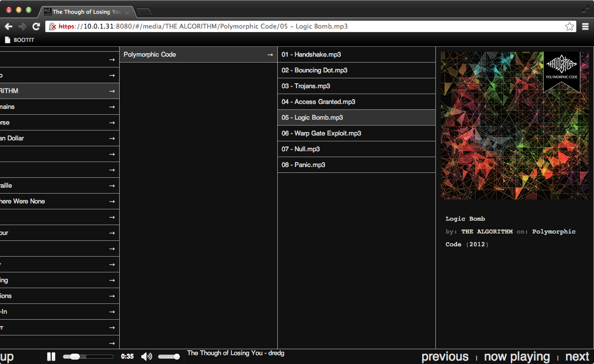
Task: Close the 'The Though of Losing You' tab
Action: [x=127, y=12]
